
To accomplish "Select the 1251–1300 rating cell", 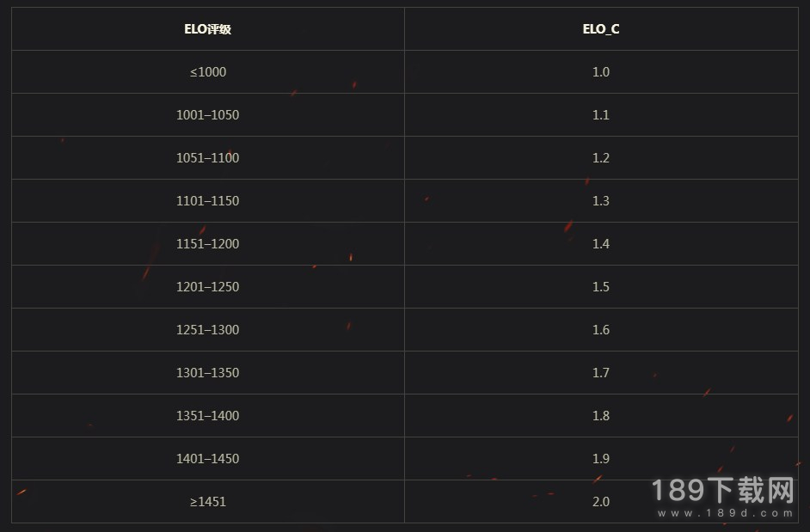I will (x=208, y=329).
